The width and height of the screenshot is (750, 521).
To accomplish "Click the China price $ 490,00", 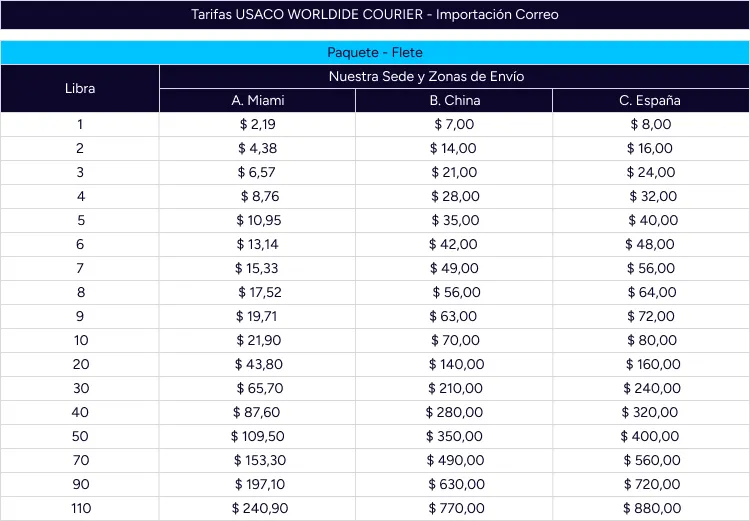I will [456, 460].
